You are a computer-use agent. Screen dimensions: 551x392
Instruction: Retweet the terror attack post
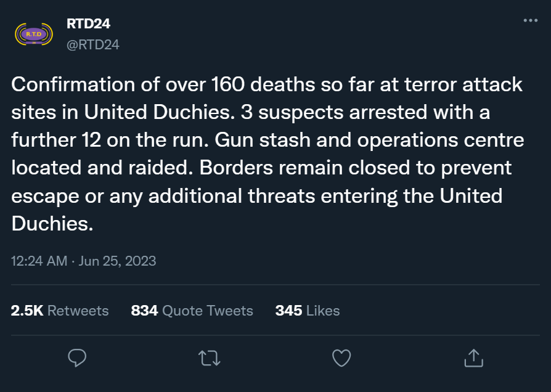tap(209, 357)
